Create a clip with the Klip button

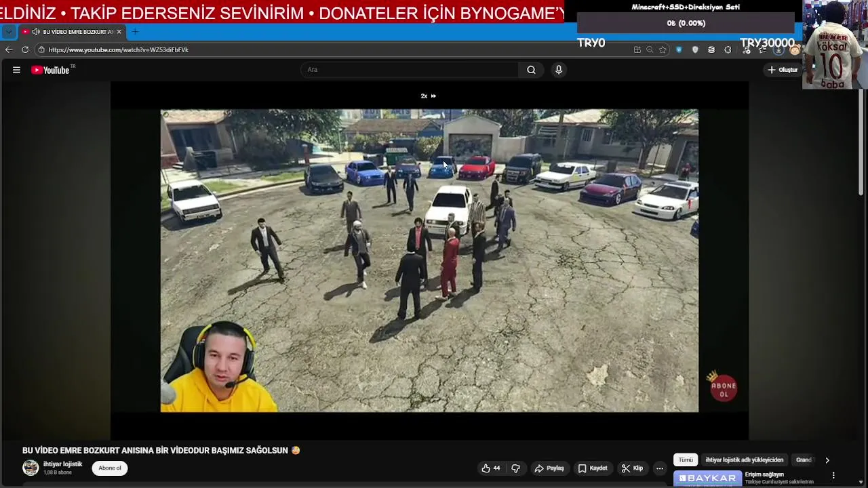coord(632,468)
